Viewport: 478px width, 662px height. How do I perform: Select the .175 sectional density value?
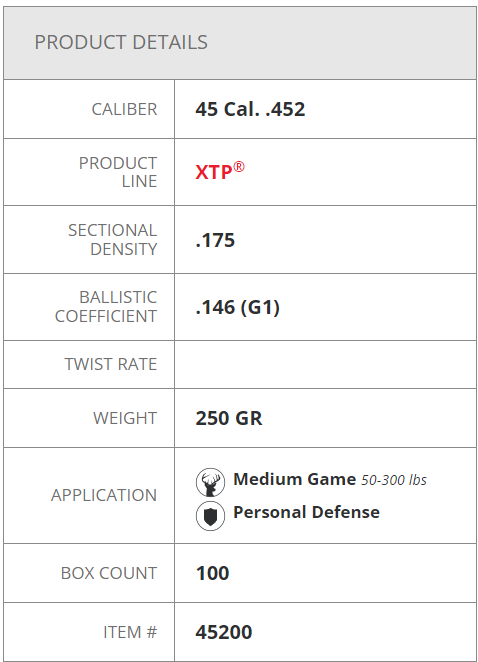pos(215,240)
